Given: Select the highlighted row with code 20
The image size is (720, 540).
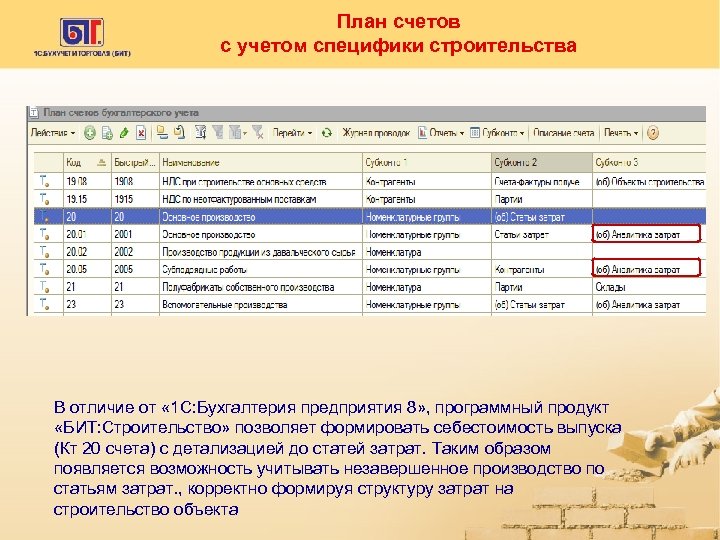Looking at the screenshot, I should pyautogui.click(x=370, y=217).
